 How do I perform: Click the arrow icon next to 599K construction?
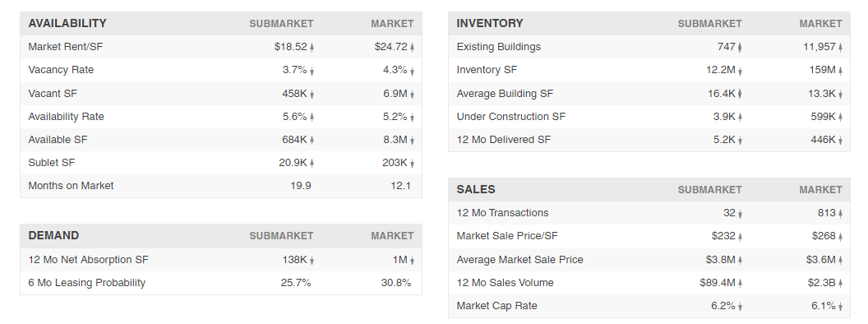point(840,118)
